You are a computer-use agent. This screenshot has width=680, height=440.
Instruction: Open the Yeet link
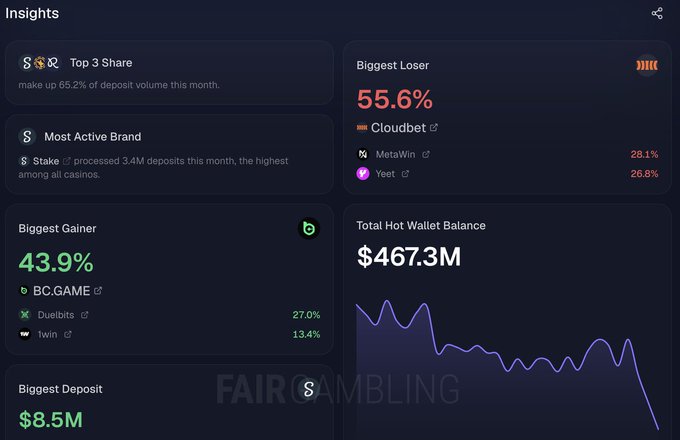click(385, 174)
